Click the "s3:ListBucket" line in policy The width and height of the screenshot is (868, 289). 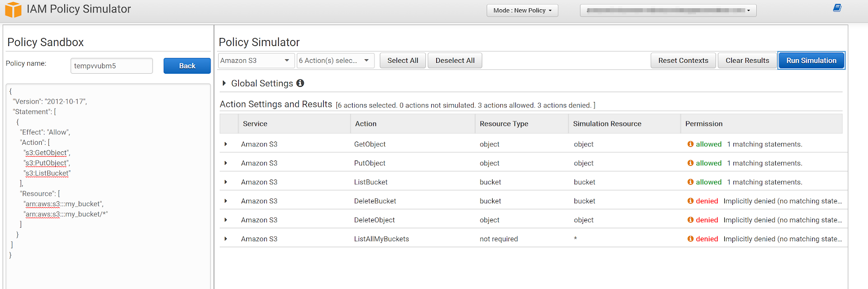coord(47,174)
